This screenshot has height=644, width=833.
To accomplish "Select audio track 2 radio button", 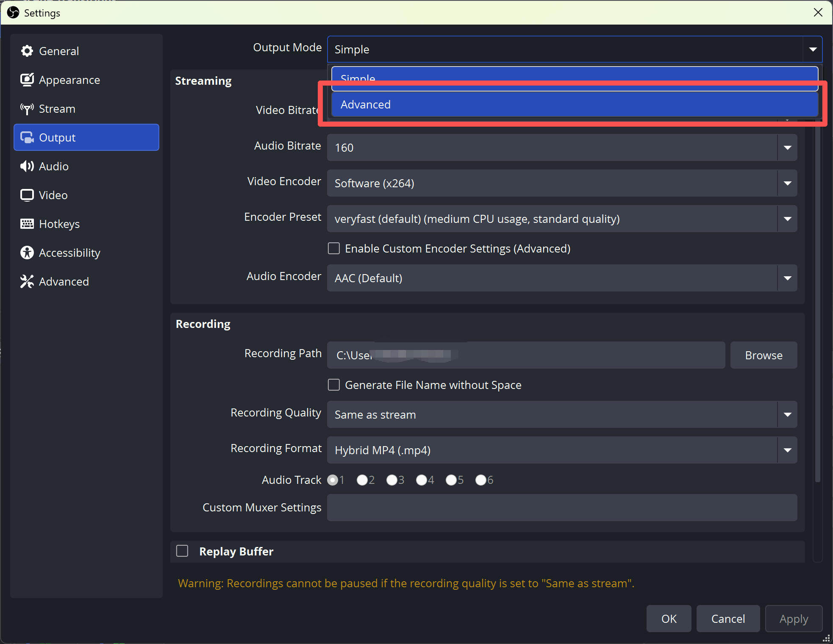I will (362, 480).
